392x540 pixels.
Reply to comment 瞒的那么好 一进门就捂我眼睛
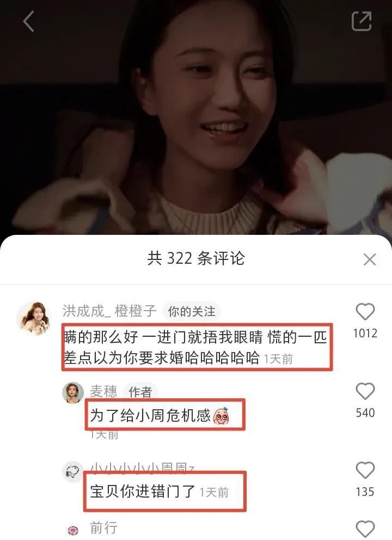coord(195,347)
